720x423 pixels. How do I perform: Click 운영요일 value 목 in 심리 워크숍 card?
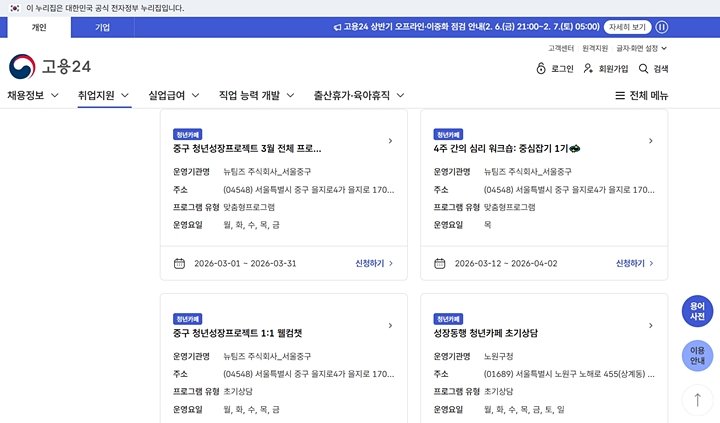pyautogui.click(x=487, y=225)
